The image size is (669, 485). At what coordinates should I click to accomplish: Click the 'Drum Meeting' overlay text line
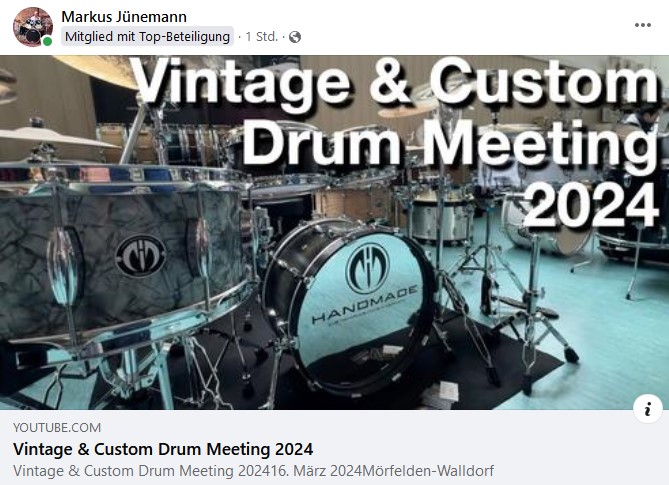(x=450, y=144)
